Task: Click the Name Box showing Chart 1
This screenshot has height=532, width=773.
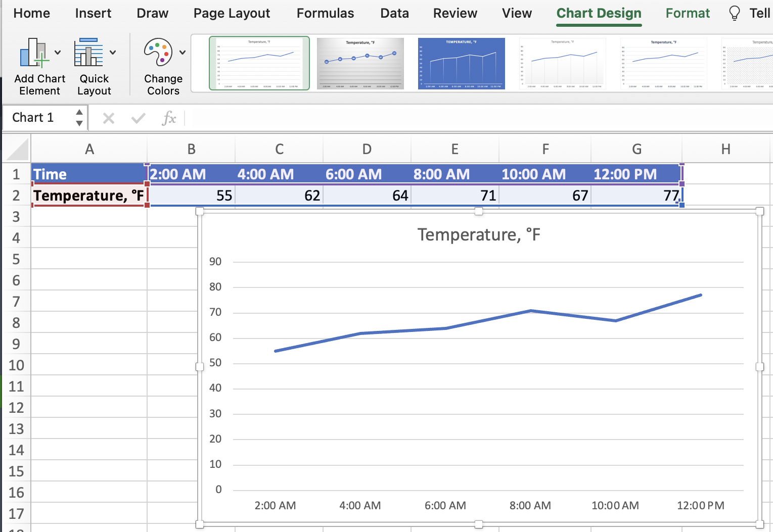Action: coord(40,118)
